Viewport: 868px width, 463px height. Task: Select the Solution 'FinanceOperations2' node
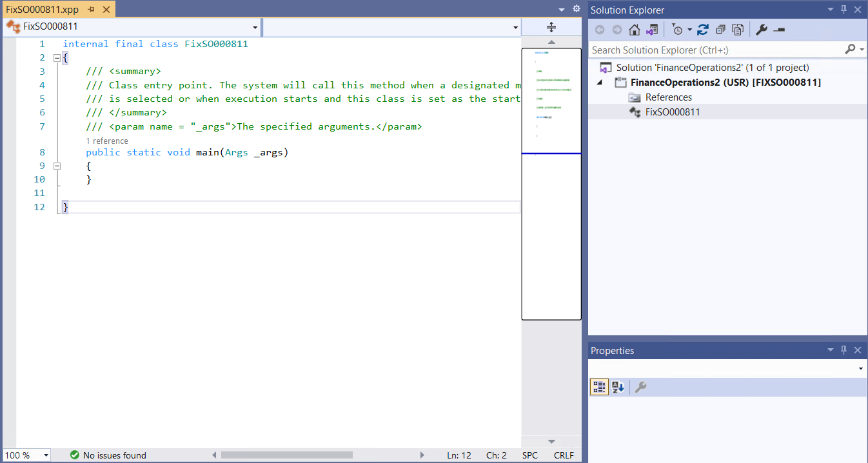point(713,67)
